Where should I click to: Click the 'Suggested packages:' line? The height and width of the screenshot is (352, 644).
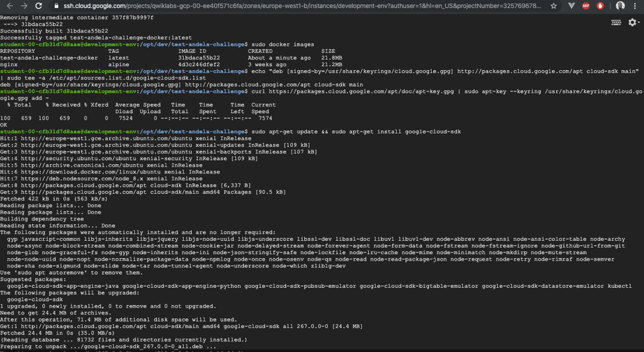[33, 280]
